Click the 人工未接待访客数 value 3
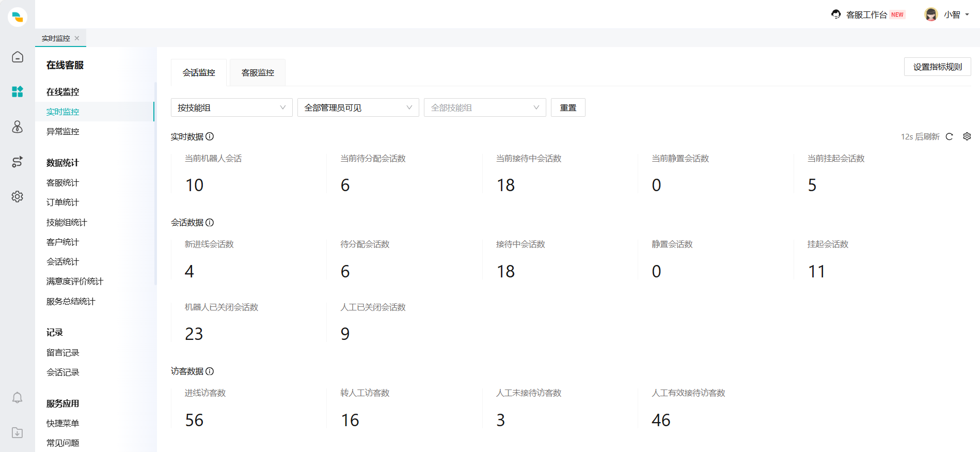Image resolution: width=980 pixels, height=452 pixels. (500, 420)
